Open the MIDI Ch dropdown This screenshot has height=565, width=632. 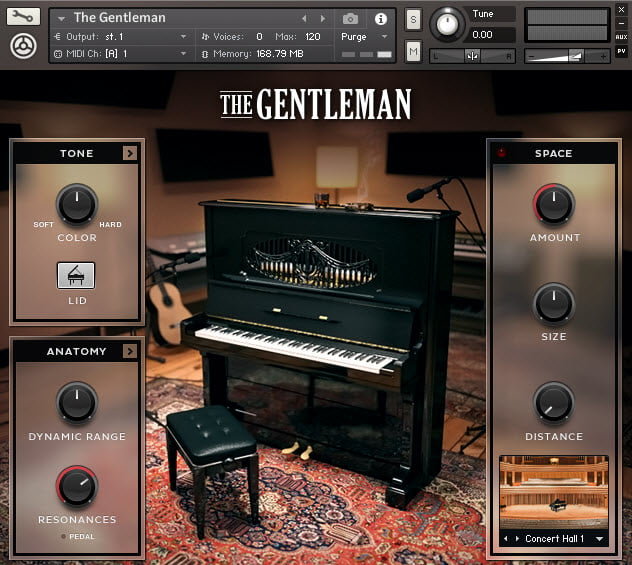[121, 54]
